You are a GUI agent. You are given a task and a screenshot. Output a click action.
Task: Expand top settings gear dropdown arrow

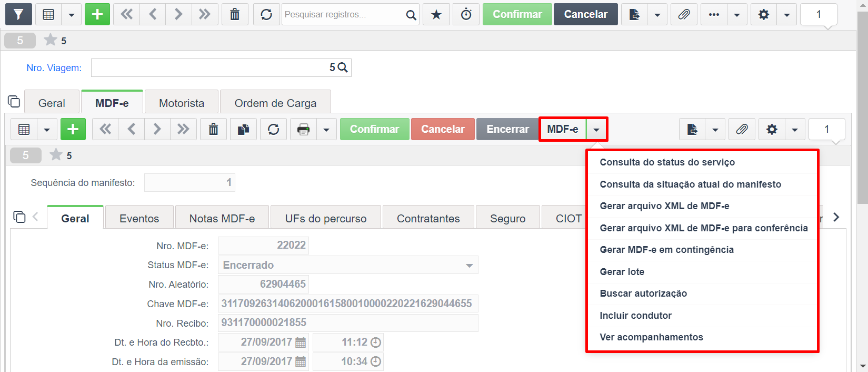(x=786, y=14)
